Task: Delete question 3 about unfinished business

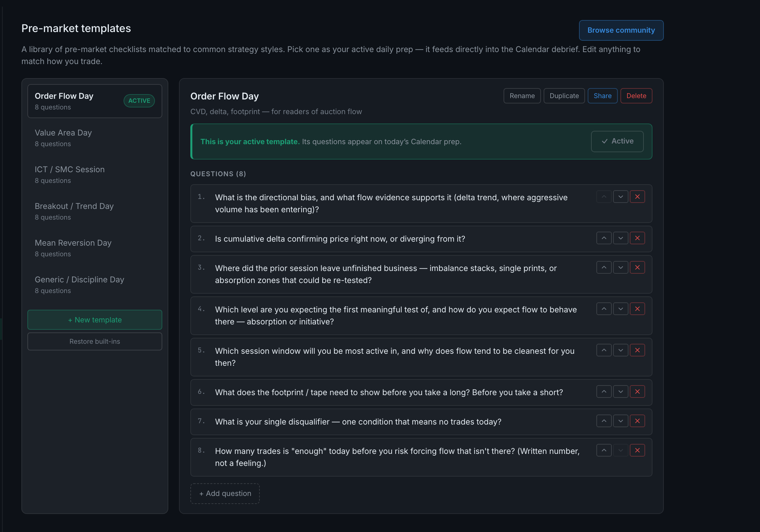Action: coord(637,267)
